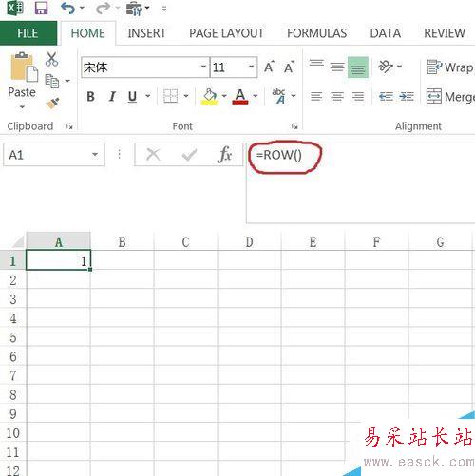Click the Center text alignment icon

337,96
